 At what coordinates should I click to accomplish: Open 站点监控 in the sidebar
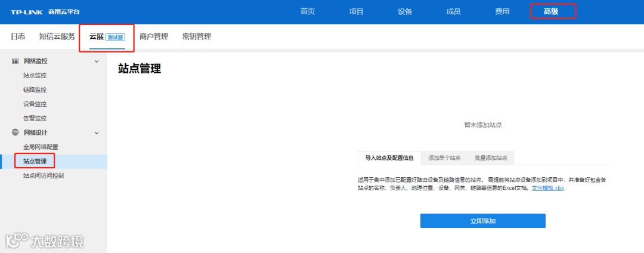click(35, 76)
